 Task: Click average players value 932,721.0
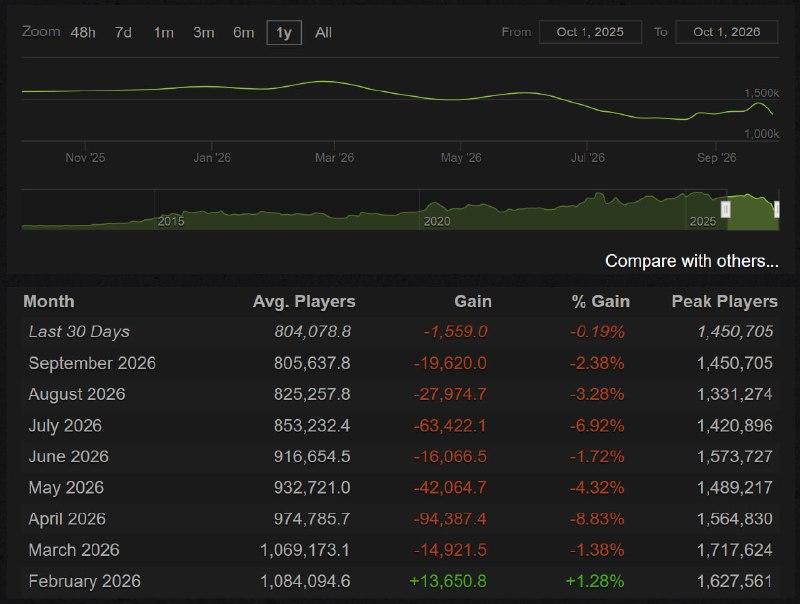click(312, 488)
